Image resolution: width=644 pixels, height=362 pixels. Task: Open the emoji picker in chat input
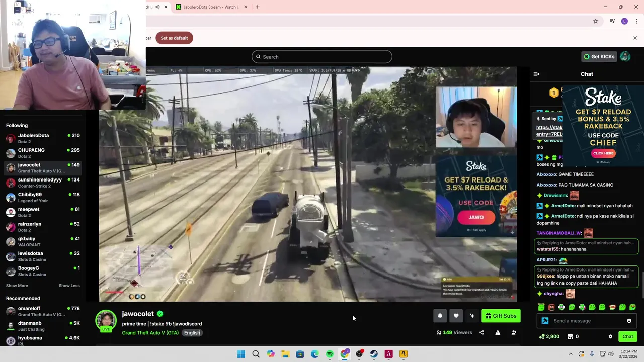point(629,321)
